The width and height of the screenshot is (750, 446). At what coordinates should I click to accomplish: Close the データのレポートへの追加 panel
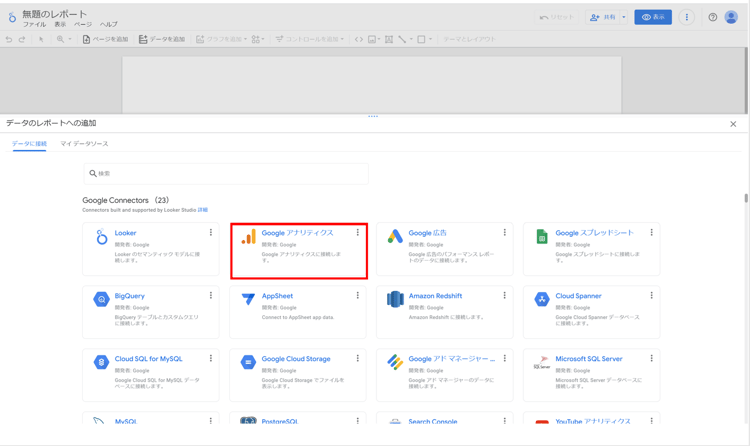pos(733,124)
